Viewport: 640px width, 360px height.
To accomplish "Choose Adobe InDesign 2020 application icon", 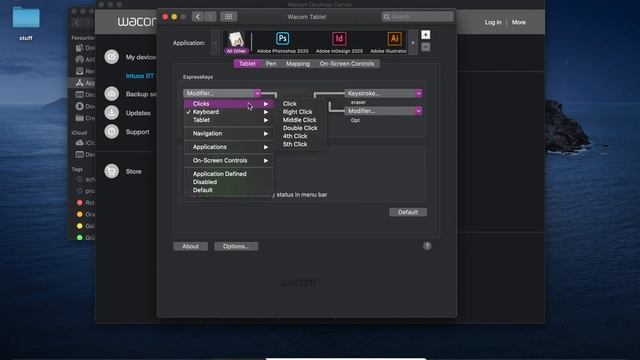I will point(339,42).
